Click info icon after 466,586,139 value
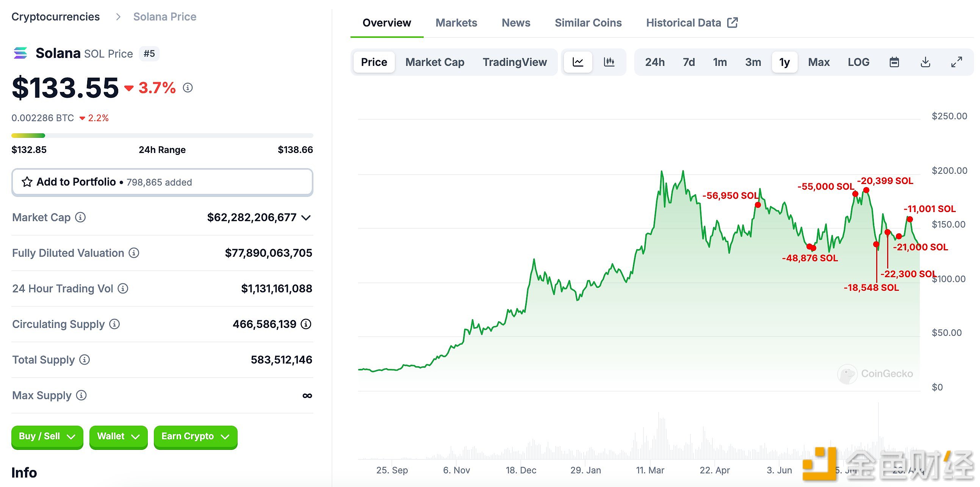Viewport: 980px width, 487px height. pos(306,324)
